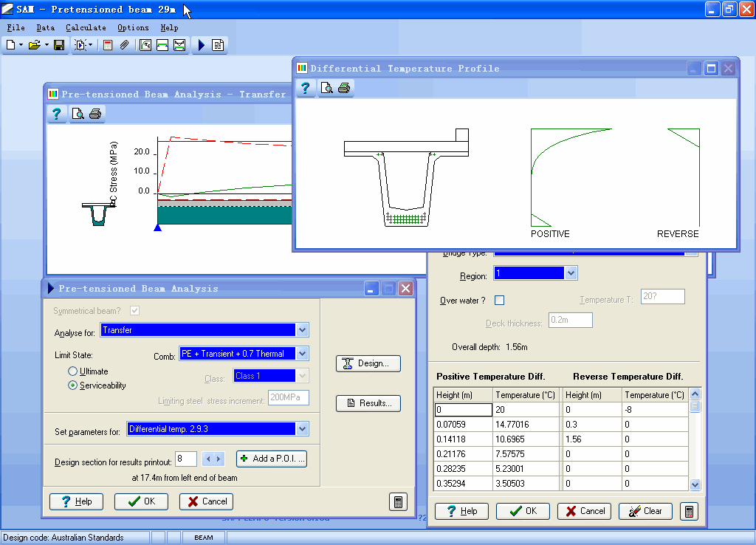Image resolution: width=756 pixels, height=545 pixels.
Task: Select the Serviceability limit state radio
Action: pyautogui.click(x=72, y=385)
